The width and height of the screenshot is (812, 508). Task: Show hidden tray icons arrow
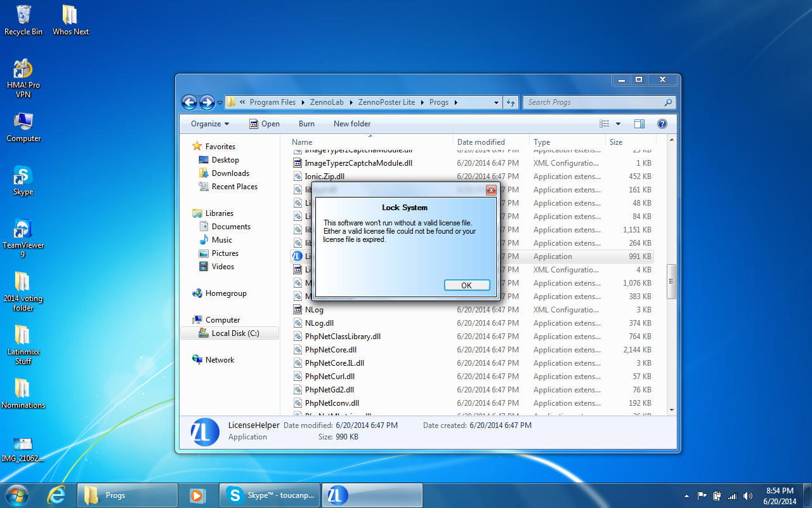[686, 496]
